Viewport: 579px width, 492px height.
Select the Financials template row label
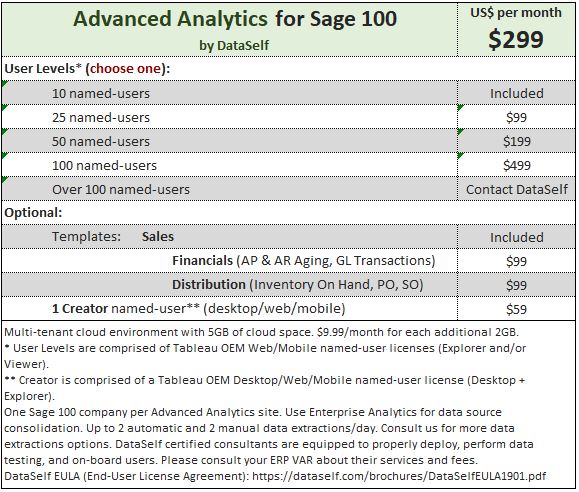[304, 261]
